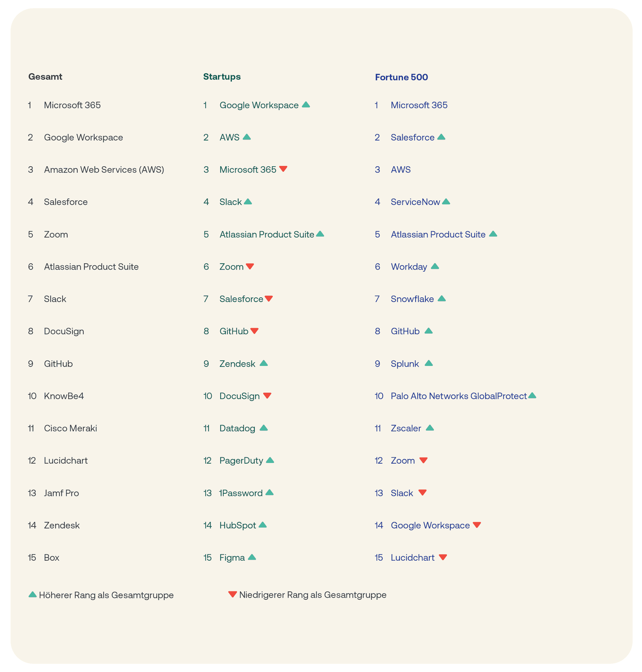642x672 pixels.
Task: Click the Datadog entry text
Action: point(237,428)
